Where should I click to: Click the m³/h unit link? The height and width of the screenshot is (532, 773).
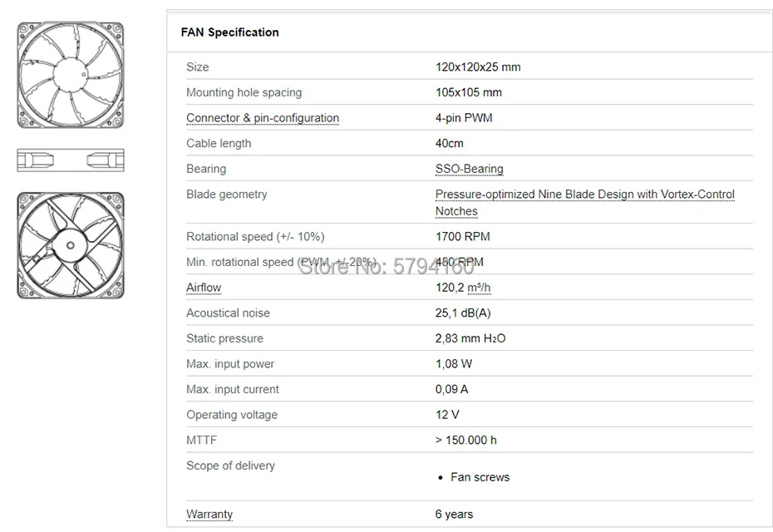tap(479, 288)
